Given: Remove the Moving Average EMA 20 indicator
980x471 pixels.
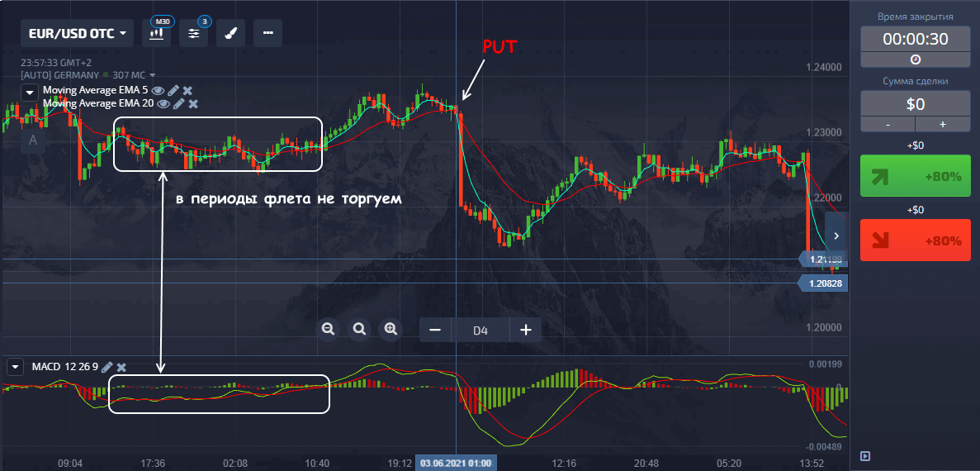Looking at the screenshot, I should [193, 104].
